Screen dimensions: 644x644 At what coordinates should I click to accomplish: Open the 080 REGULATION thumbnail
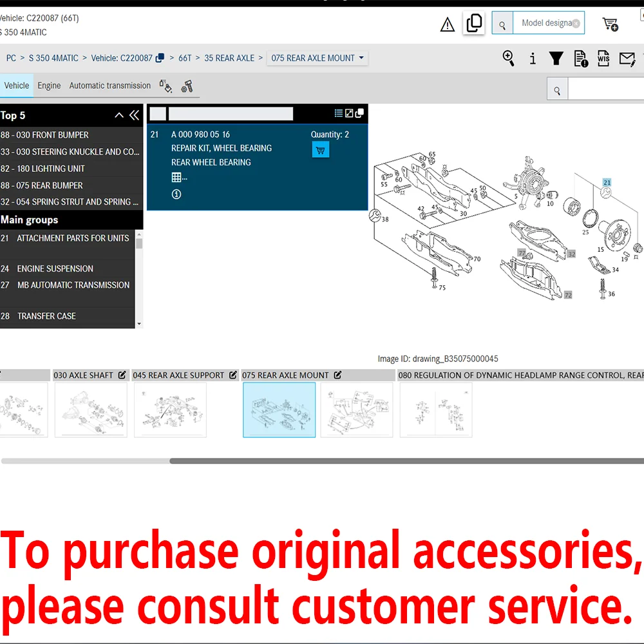(x=436, y=410)
